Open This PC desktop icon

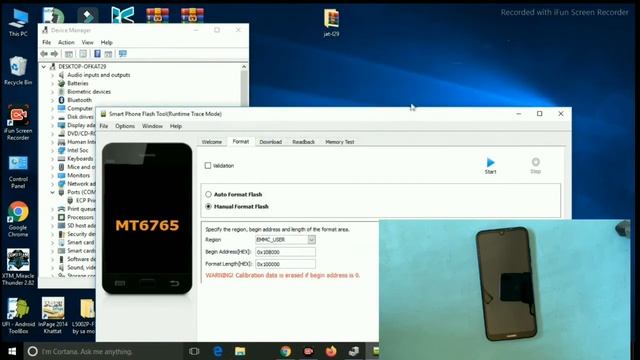[18, 22]
